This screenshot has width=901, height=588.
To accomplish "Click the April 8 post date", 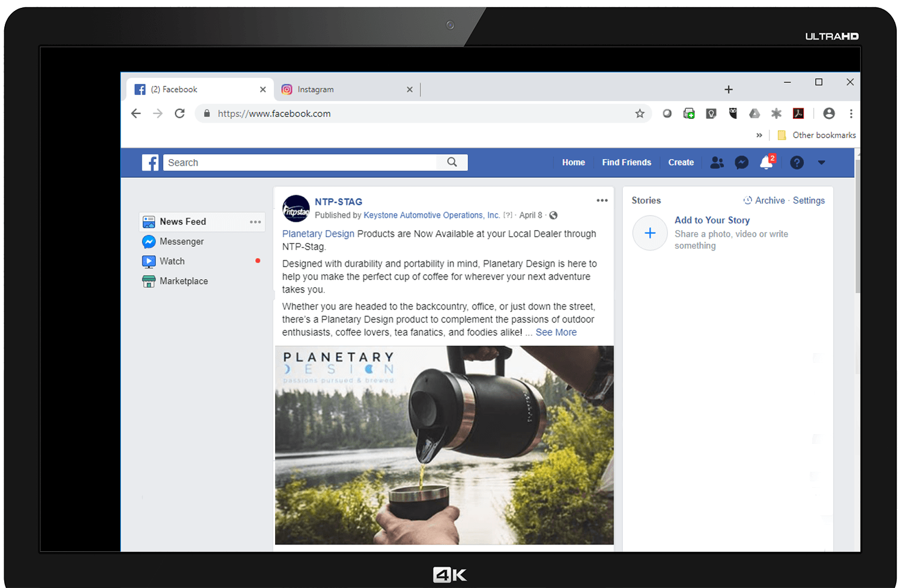I will (530, 215).
